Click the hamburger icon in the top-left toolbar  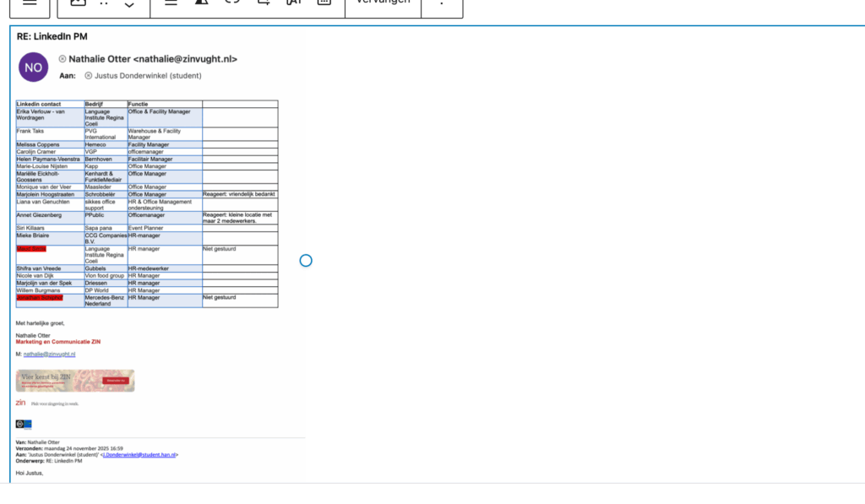click(30, 3)
